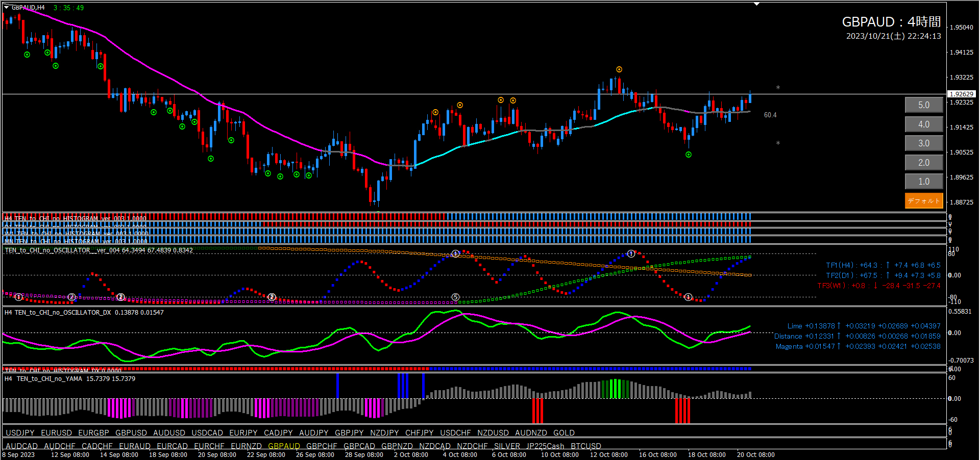Click the TF1(H4) readout line

pyautogui.click(x=883, y=265)
